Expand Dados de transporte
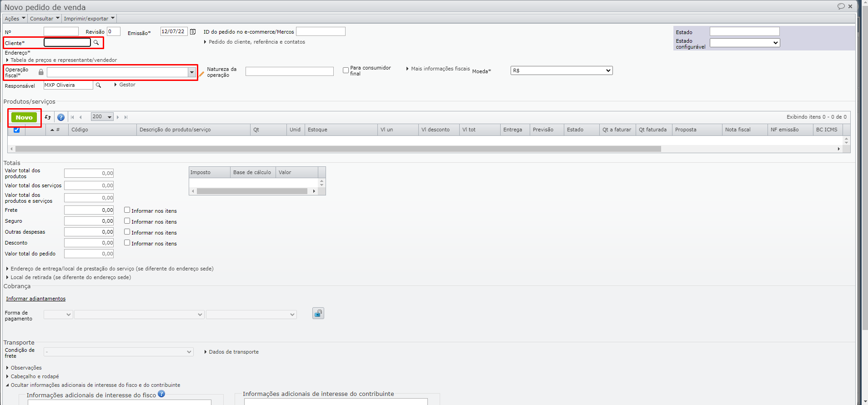Screen dimensions: 868x405 pyautogui.click(x=231, y=352)
